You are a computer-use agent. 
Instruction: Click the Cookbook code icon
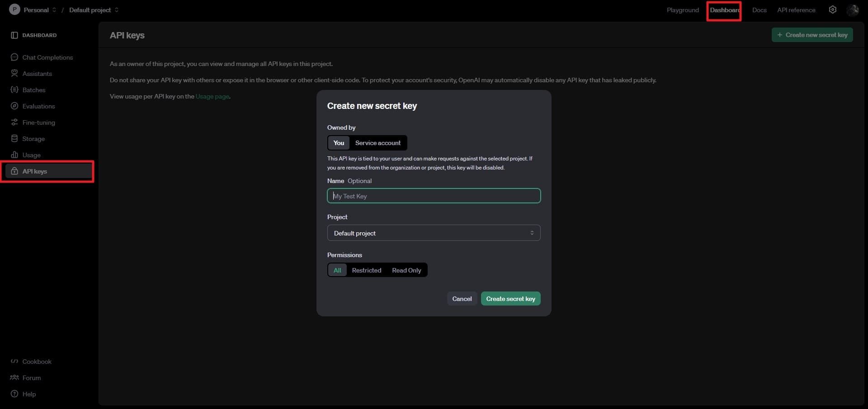(x=14, y=362)
